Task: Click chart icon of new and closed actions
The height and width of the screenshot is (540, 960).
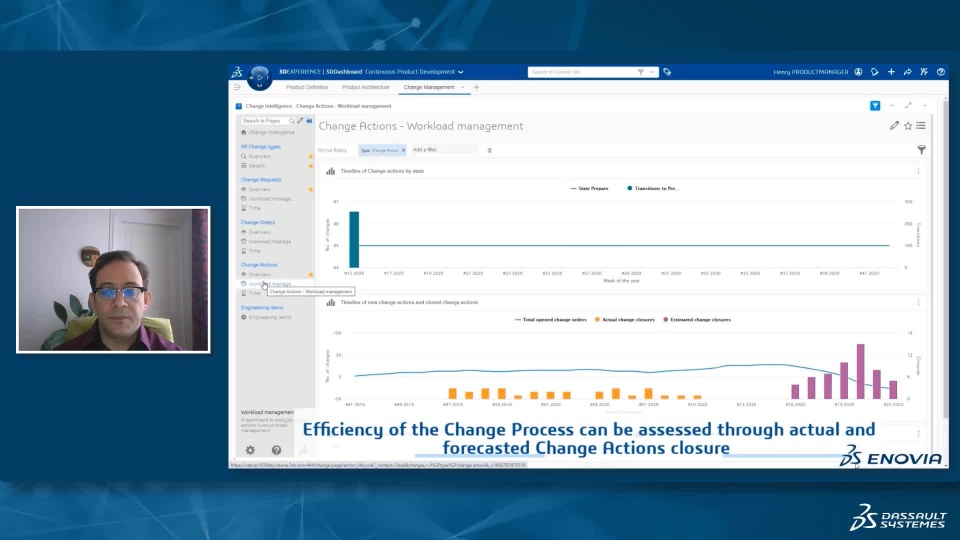Action: pos(331,302)
